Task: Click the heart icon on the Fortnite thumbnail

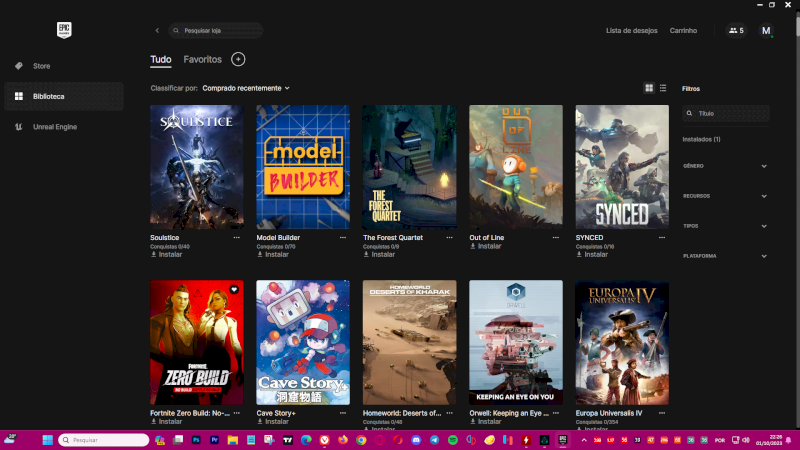Action: (x=234, y=289)
